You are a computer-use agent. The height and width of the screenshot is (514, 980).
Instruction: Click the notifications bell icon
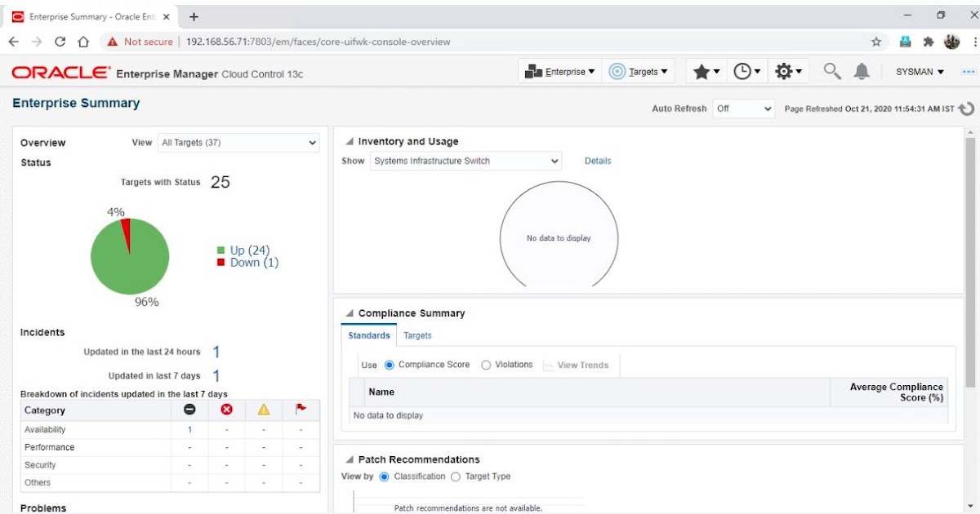(x=862, y=71)
